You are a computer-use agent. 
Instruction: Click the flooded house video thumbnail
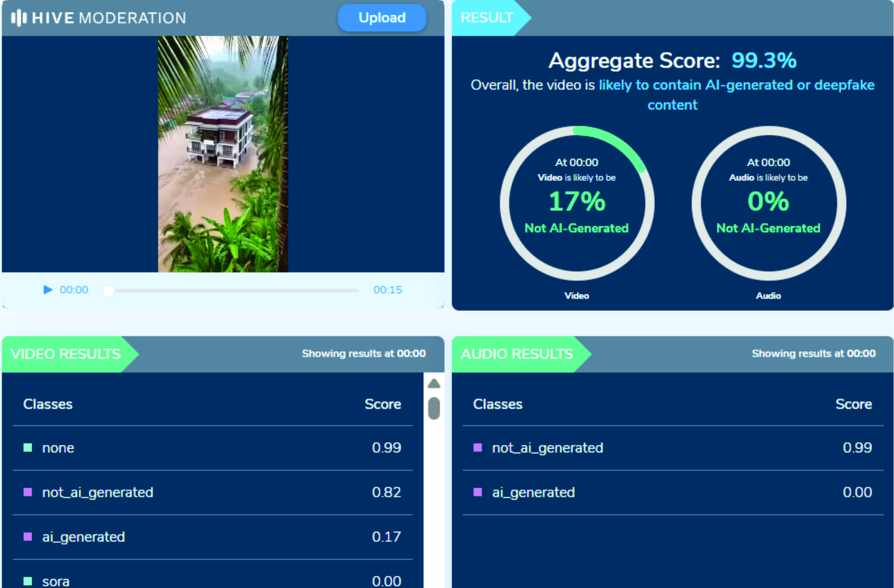pyautogui.click(x=223, y=154)
